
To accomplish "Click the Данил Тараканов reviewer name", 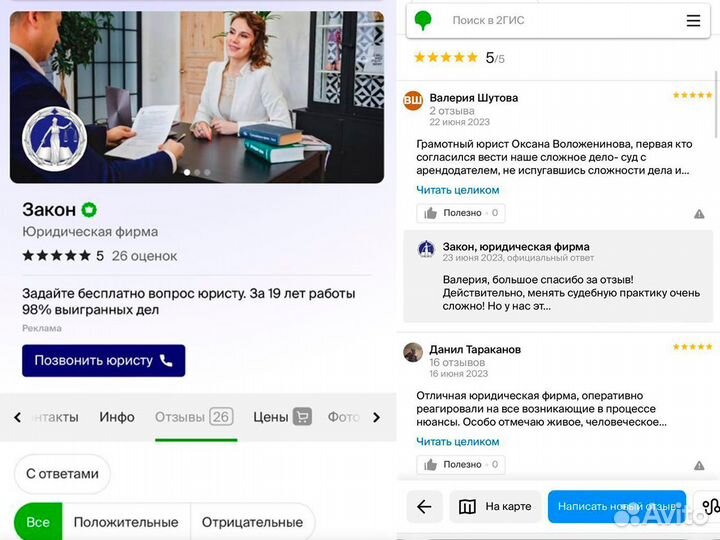I will click(x=475, y=349).
